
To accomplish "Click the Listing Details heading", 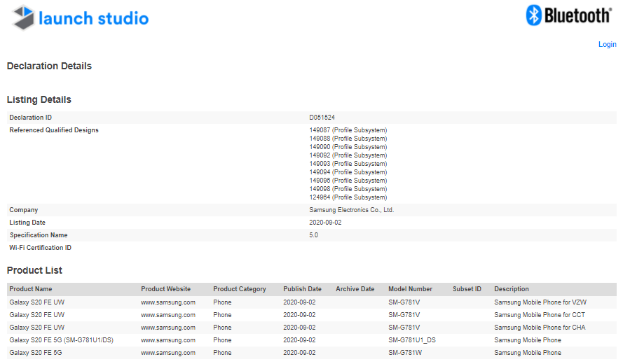I will tap(39, 99).
